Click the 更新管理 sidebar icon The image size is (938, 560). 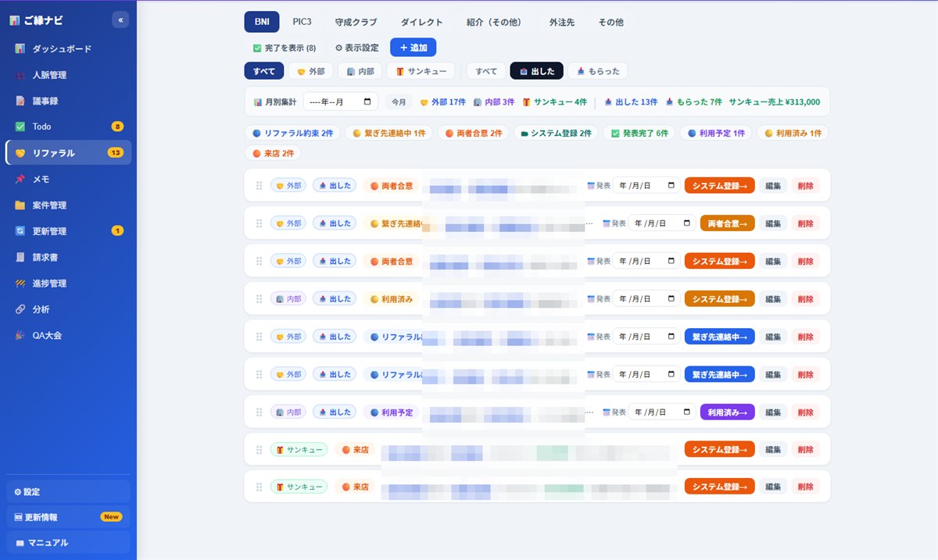pos(20,231)
